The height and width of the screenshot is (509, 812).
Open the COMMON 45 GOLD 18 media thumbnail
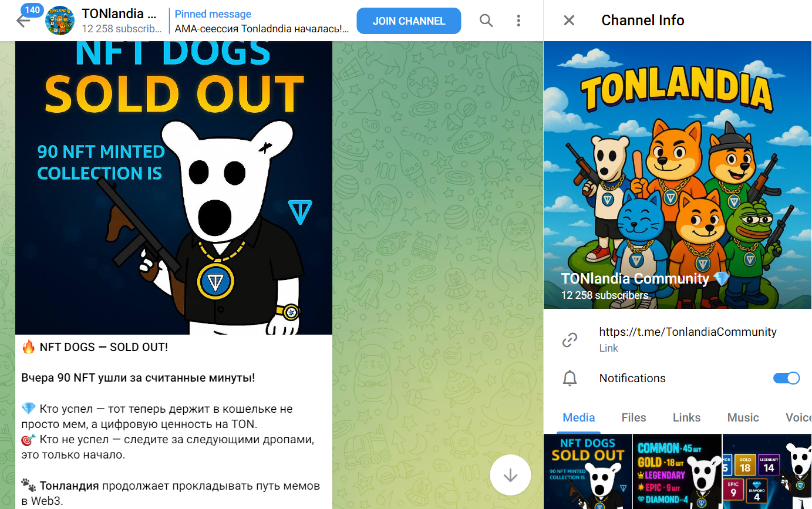tap(677, 471)
